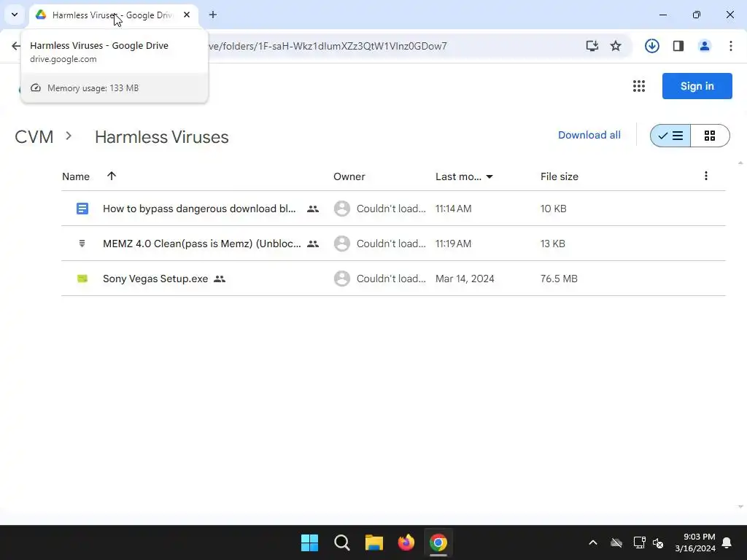
Task: Click the archive icon for MEMZ 4.0 file
Action: click(x=82, y=244)
